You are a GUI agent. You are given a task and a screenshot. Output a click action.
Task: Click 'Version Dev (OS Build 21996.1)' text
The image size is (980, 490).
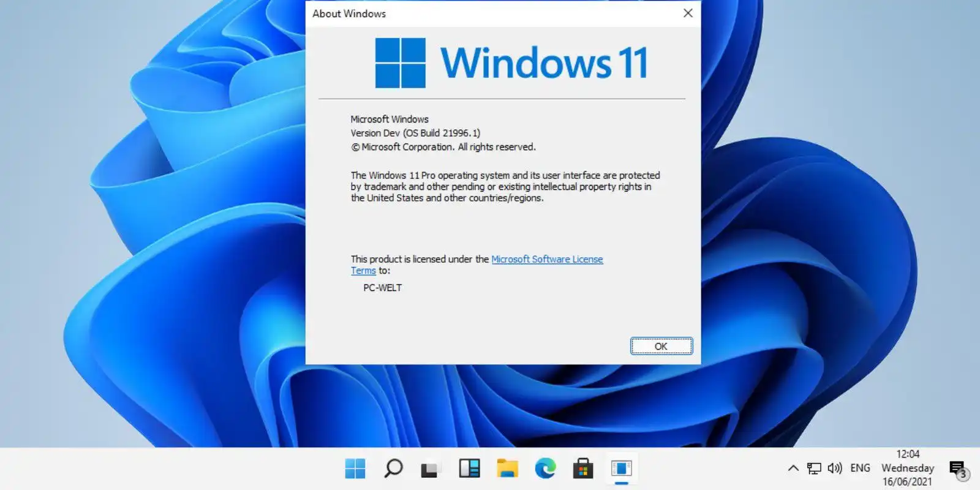415,133
